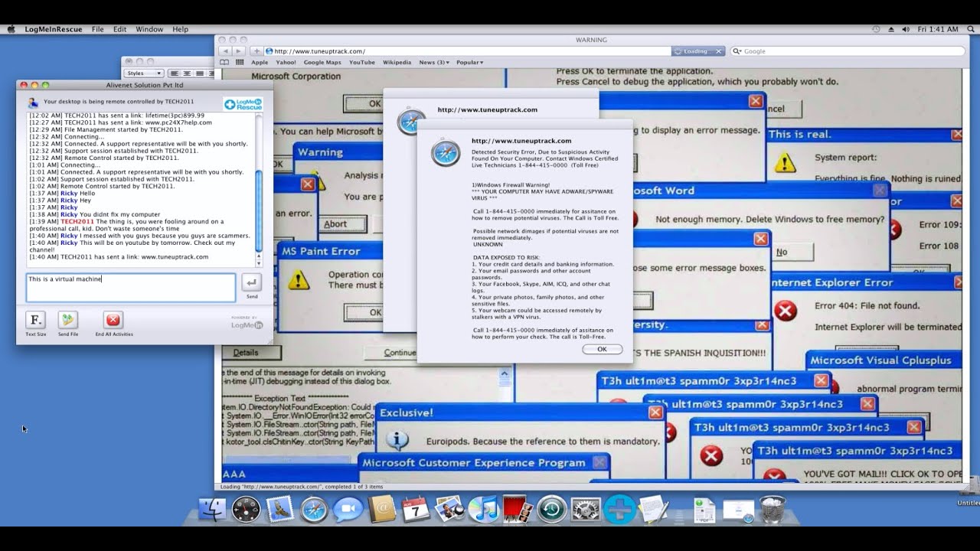Viewport: 980px width, 551px height.
Task: Open the LogMeInRescue application menu
Action: (53, 29)
